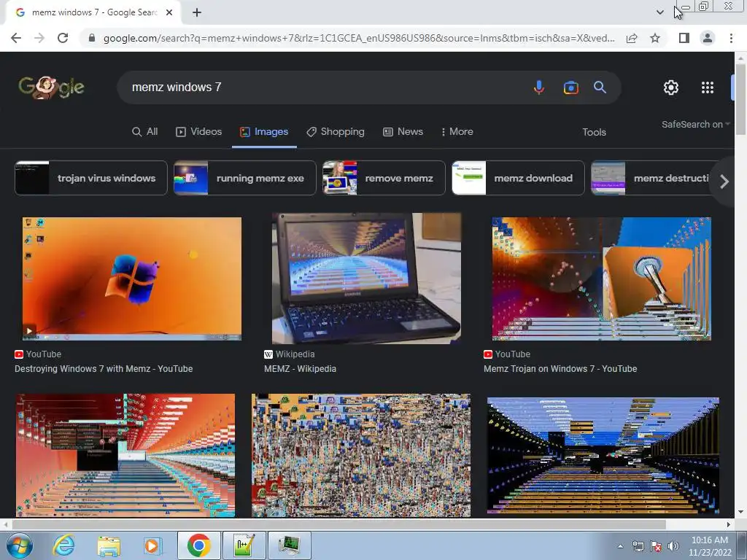This screenshot has width=747, height=560.
Task: Click the Google doodle logo
Action: pos(51,87)
